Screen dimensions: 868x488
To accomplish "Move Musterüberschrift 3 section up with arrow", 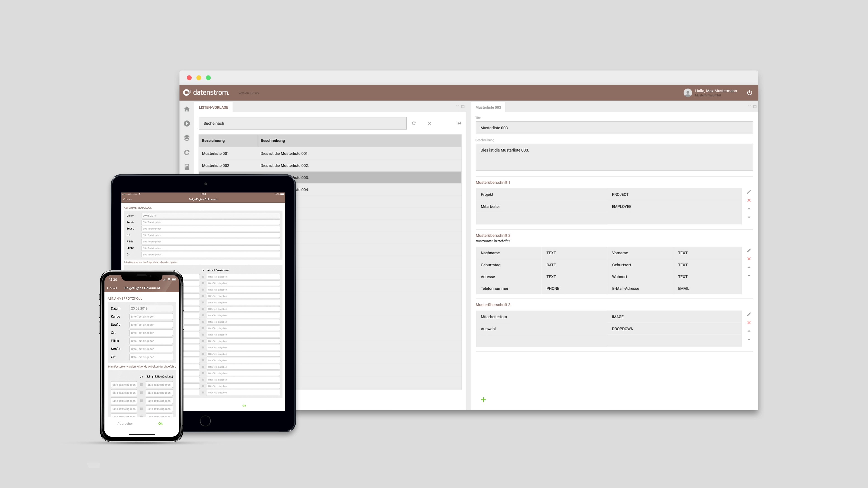I will coord(749,331).
